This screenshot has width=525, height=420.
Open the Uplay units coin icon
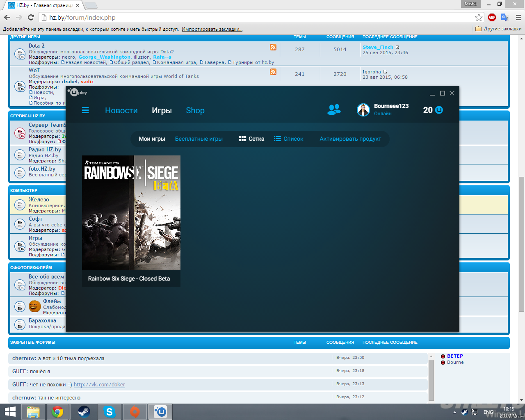(439, 110)
